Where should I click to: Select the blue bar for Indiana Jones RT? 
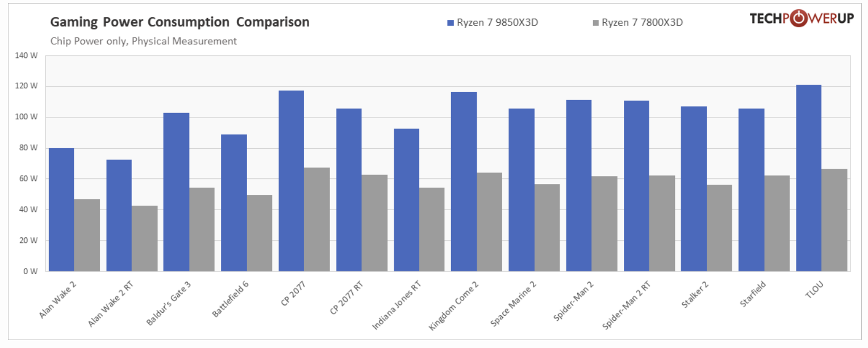point(406,200)
